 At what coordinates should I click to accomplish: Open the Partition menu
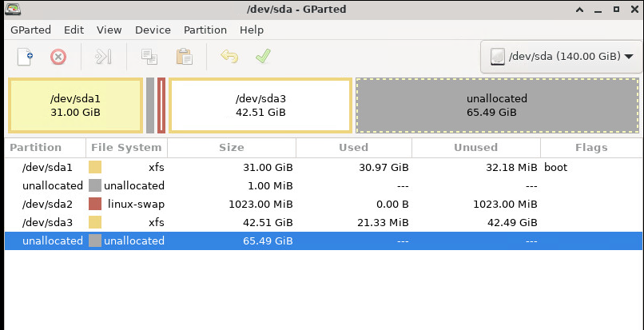point(205,30)
